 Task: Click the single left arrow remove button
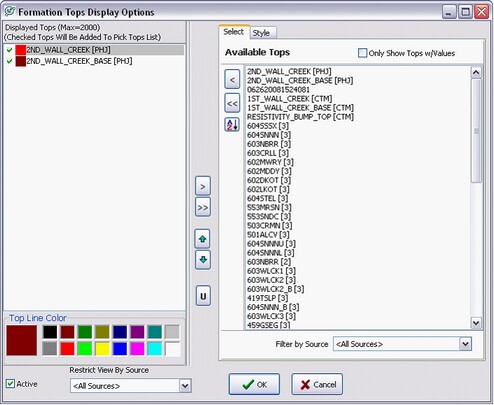[x=232, y=79]
